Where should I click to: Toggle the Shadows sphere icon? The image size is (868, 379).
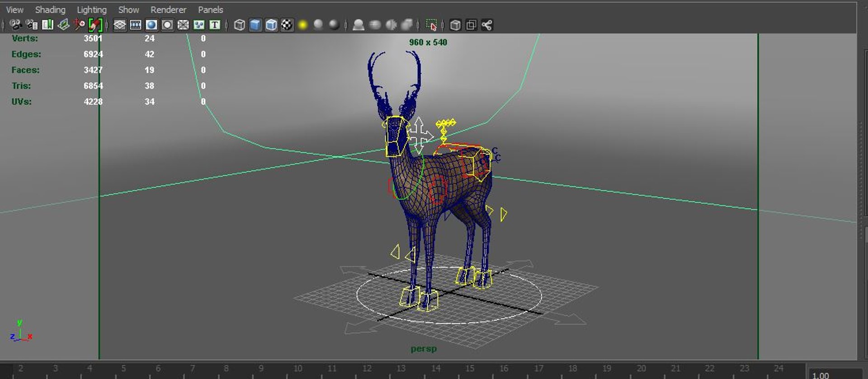[319, 25]
